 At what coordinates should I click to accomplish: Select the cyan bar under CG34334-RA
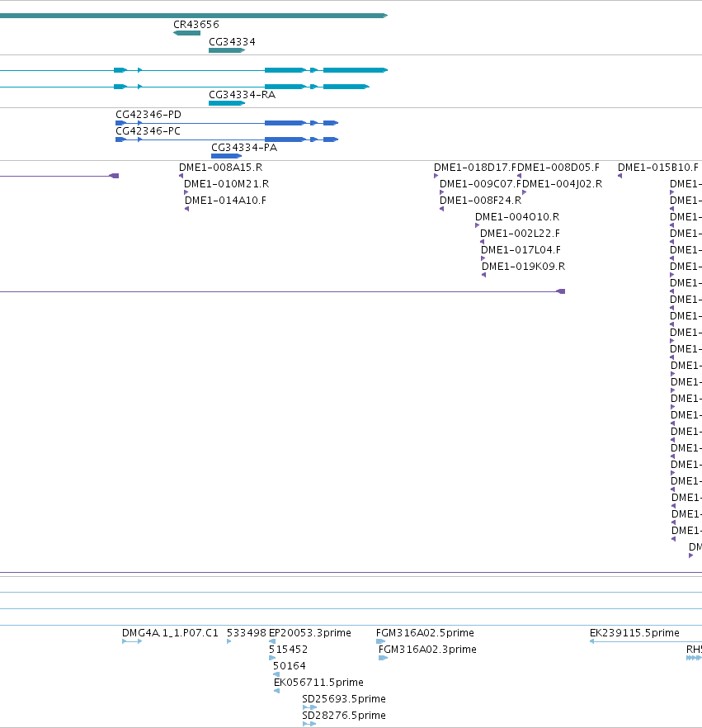coord(227,103)
